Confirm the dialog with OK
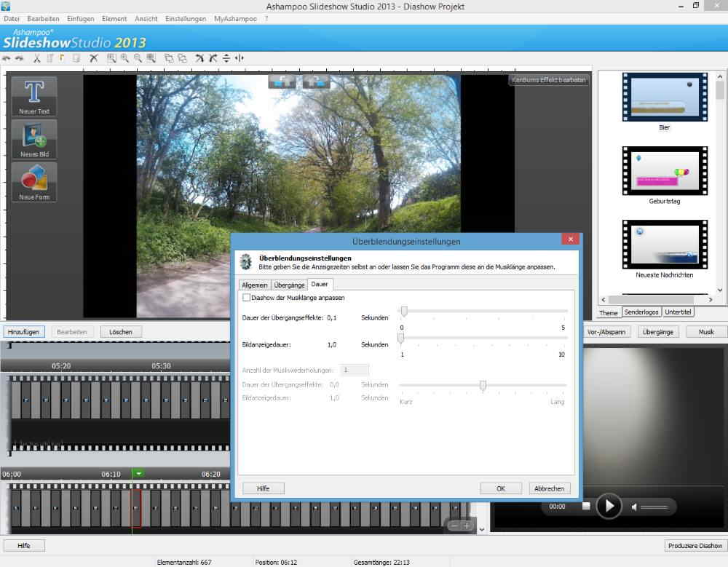The image size is (728, 567). 500,488
